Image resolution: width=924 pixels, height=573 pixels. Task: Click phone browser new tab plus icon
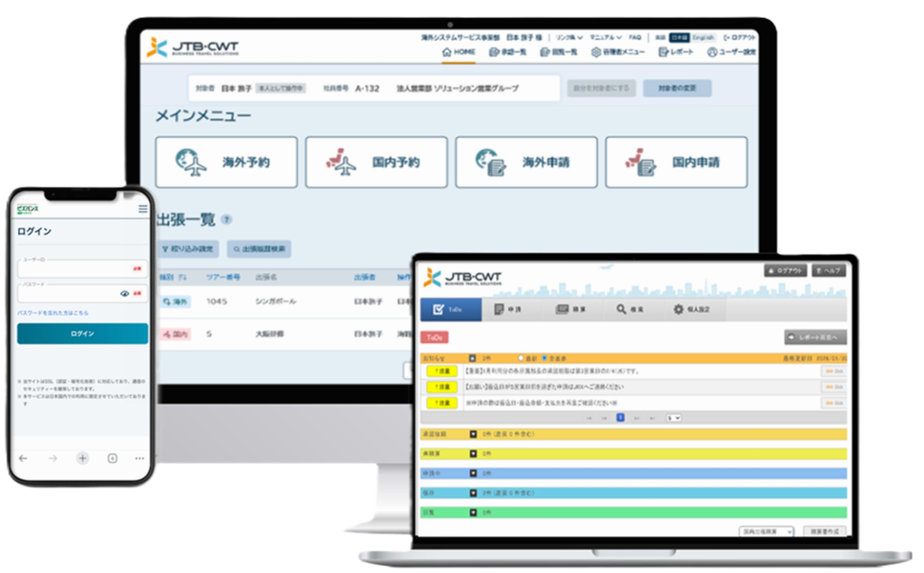click(82, 458)
